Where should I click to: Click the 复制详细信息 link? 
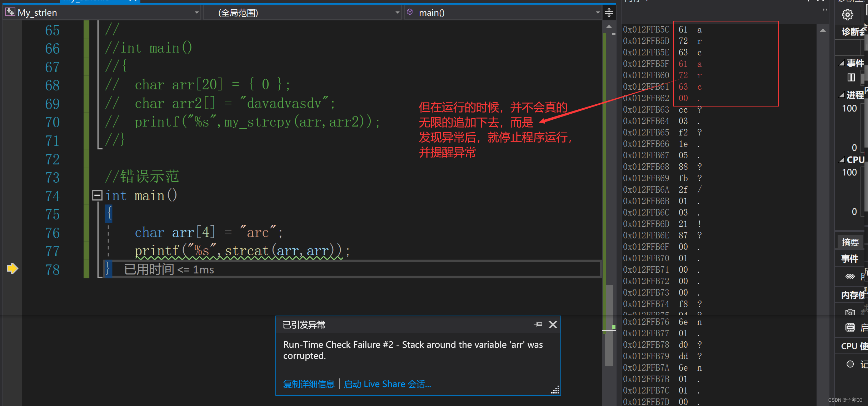click(x=309, y=384)
